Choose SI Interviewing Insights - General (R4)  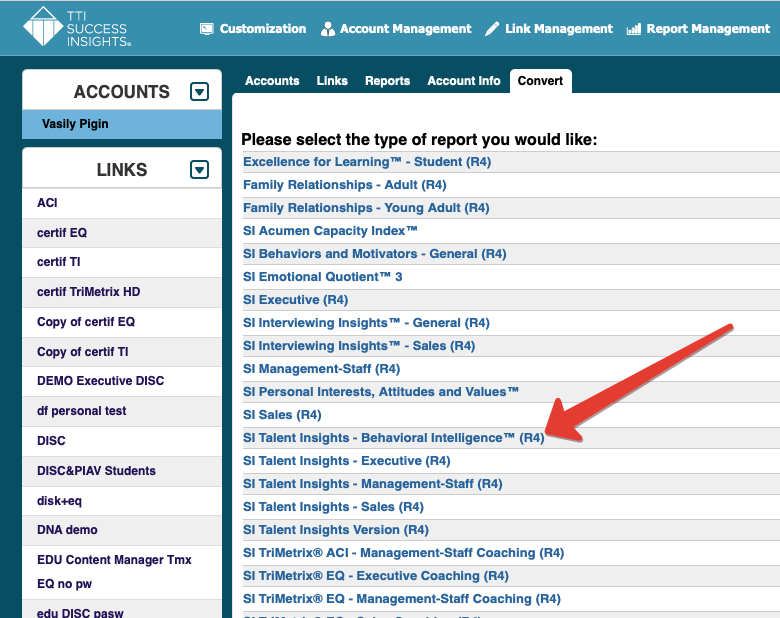[x=366, y=323]
